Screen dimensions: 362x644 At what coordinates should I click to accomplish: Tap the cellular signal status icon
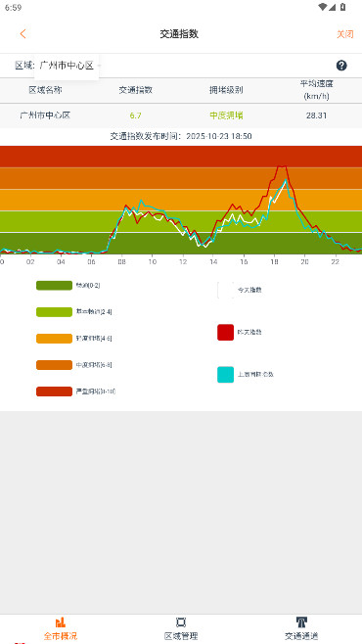(x=332, y=7)
